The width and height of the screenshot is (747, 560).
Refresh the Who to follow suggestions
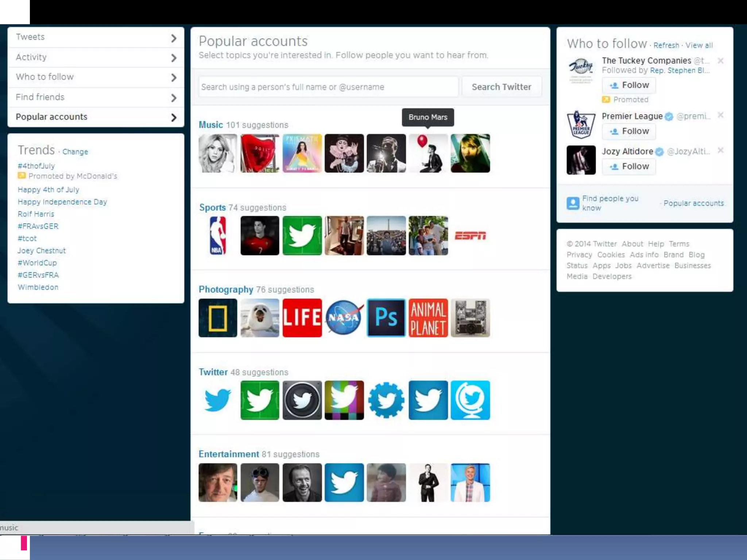click(666, 45)
